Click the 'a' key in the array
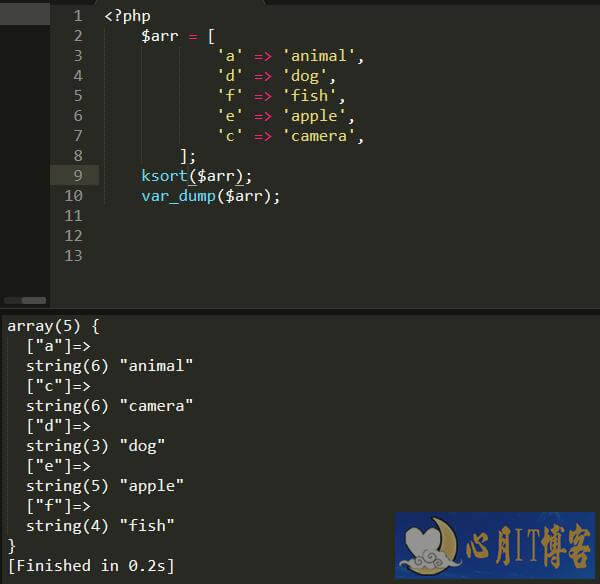This screenshot has width=600, height=584. tap(230, 56)
